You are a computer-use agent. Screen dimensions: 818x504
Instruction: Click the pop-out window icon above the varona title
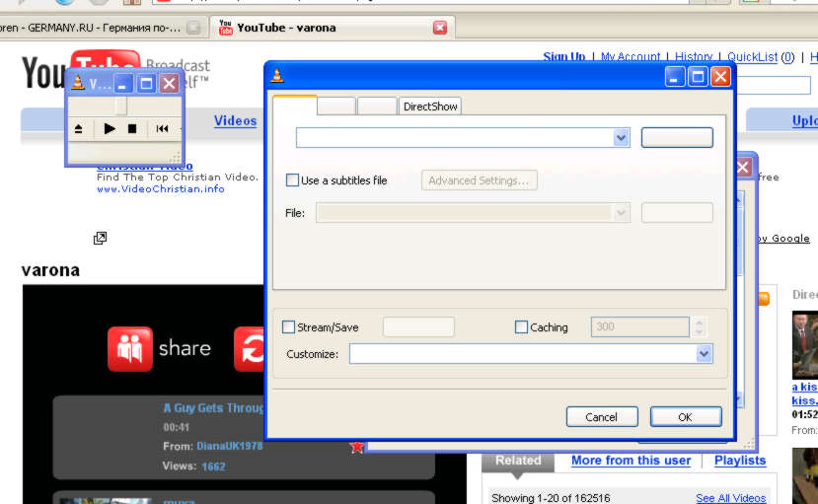[100, 238]
